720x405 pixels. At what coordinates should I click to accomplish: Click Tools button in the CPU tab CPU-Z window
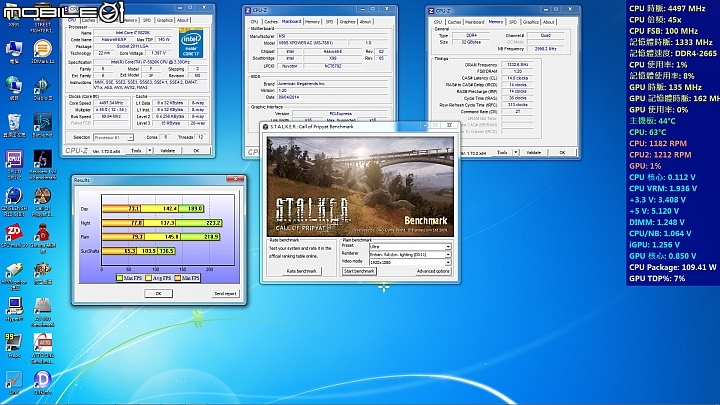136,151
